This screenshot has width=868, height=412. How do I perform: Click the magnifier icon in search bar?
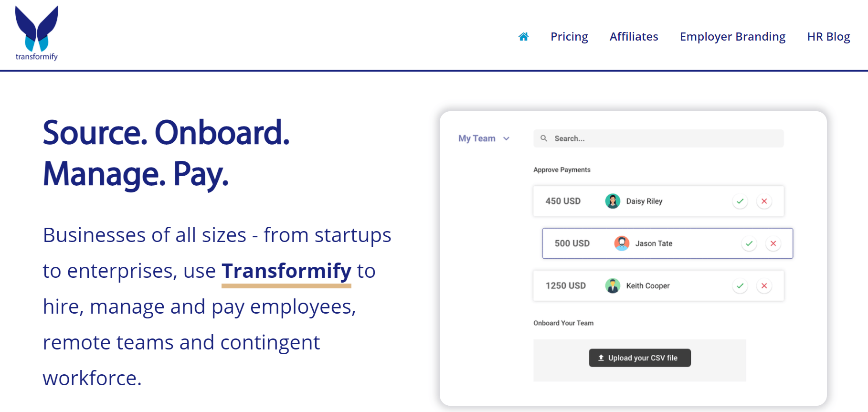tap(543, 138)
